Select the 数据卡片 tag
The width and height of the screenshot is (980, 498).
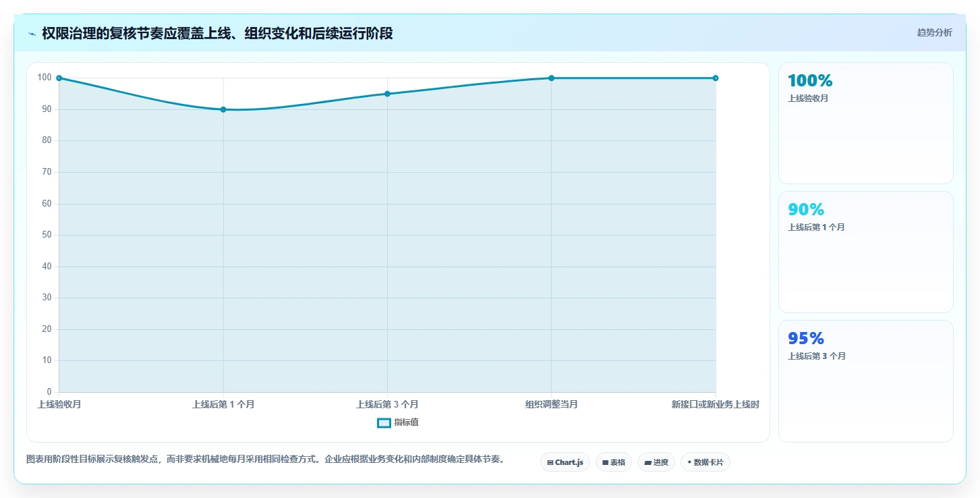coord(705,462)
